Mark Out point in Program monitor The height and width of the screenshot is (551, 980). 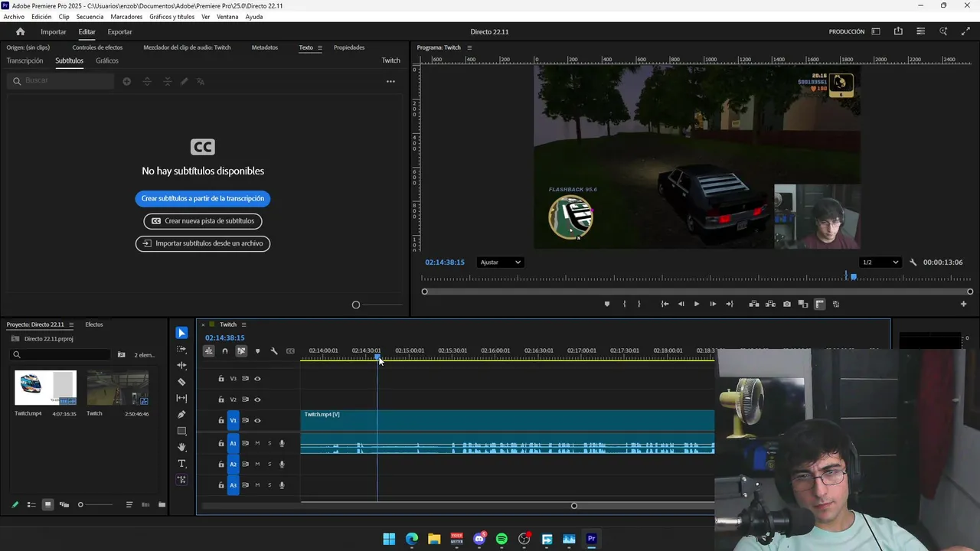tap(639, 304)
